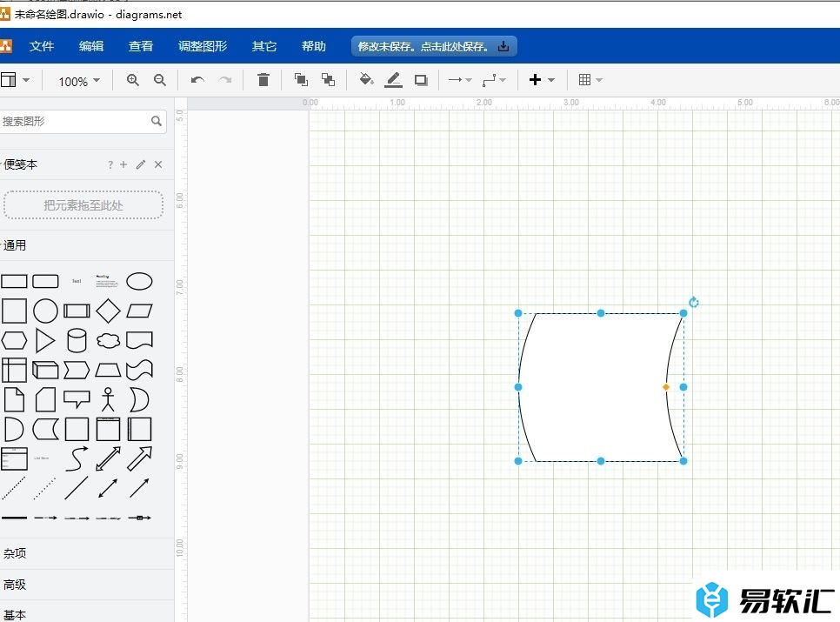Image resolution: width=840 pixels, height=622 pixels.
Task: Undo the last action
Action: 197,80
